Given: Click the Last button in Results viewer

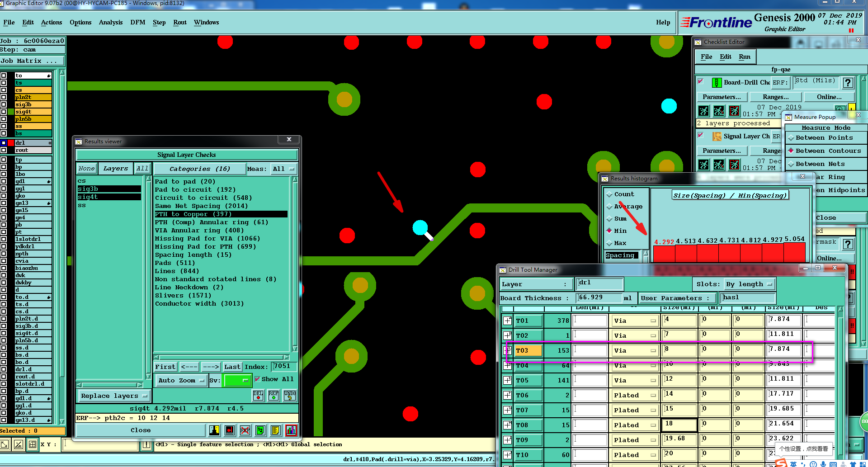Looking at the screenshot, I should pos(232,367).
